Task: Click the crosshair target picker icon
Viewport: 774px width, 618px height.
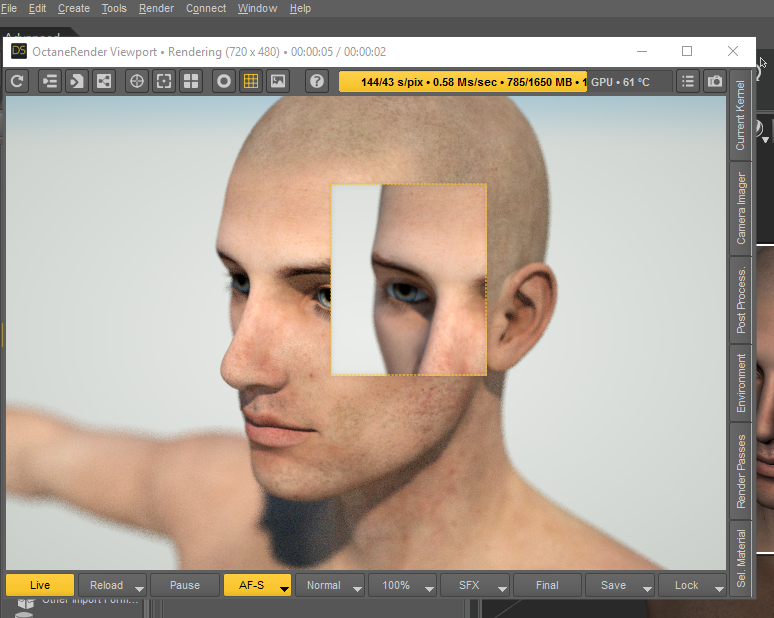Action: click(x=137, y=82)
